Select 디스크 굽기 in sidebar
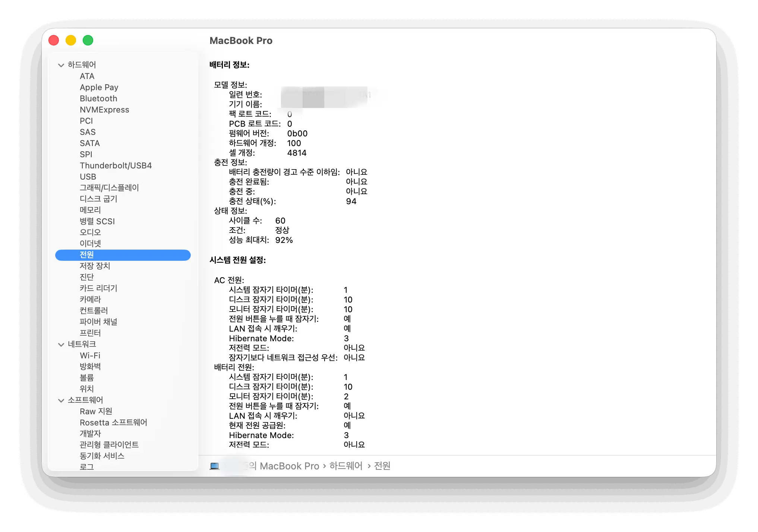 tap(98, 199)
